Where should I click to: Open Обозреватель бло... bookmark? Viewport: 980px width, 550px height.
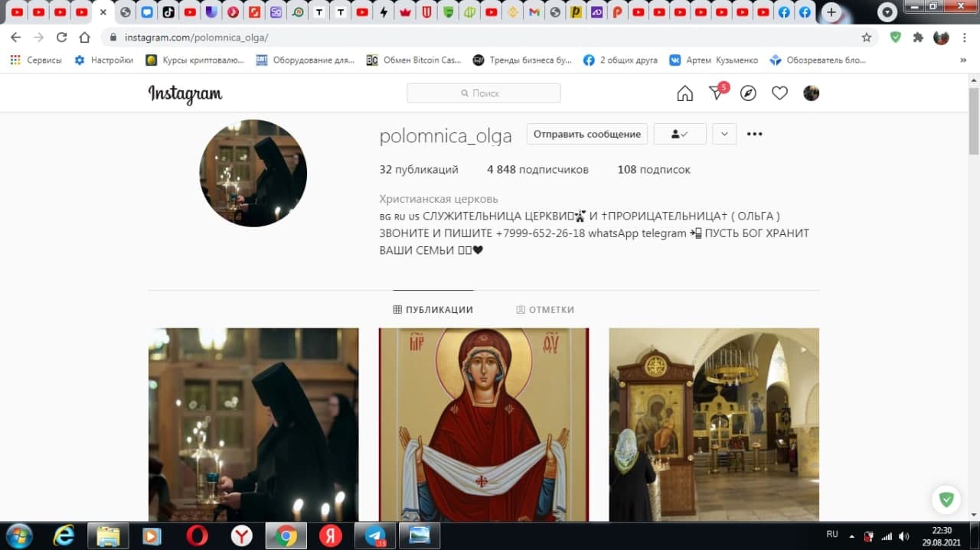coord(818,60)
